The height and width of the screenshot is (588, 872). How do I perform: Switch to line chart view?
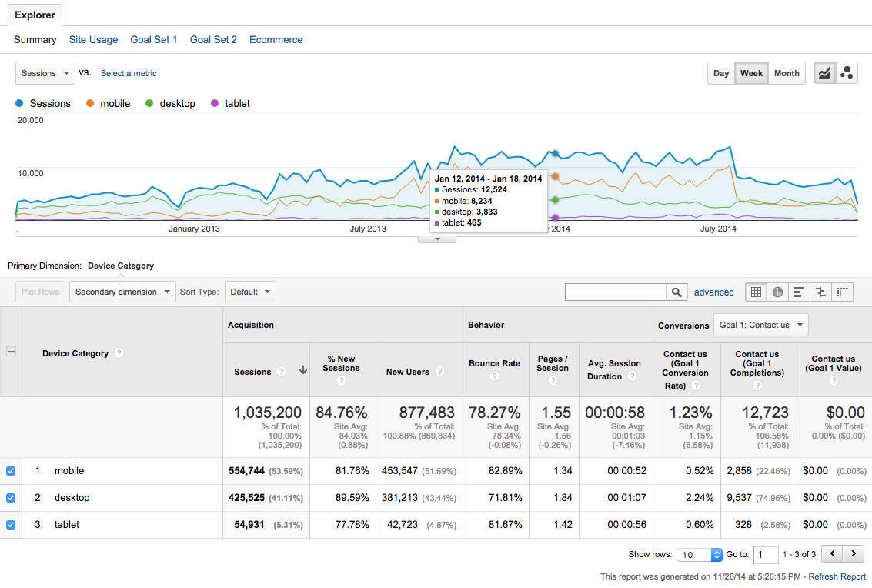tap(825, 73)
